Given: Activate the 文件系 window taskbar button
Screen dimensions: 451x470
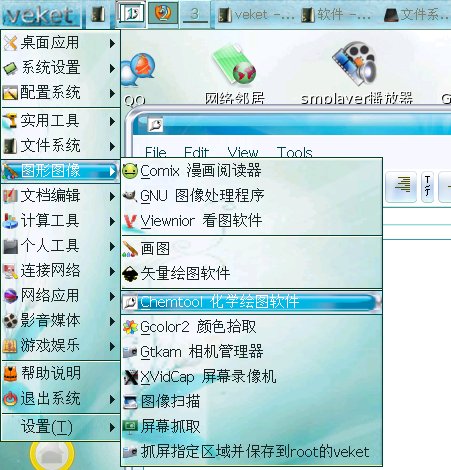Looking at the screenshot, I should coord(417,15).
